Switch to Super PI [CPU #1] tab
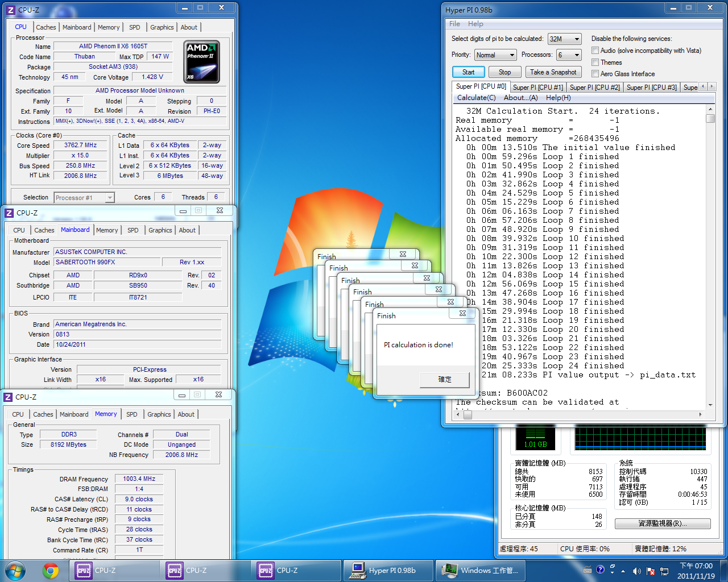 click(537, 88)
